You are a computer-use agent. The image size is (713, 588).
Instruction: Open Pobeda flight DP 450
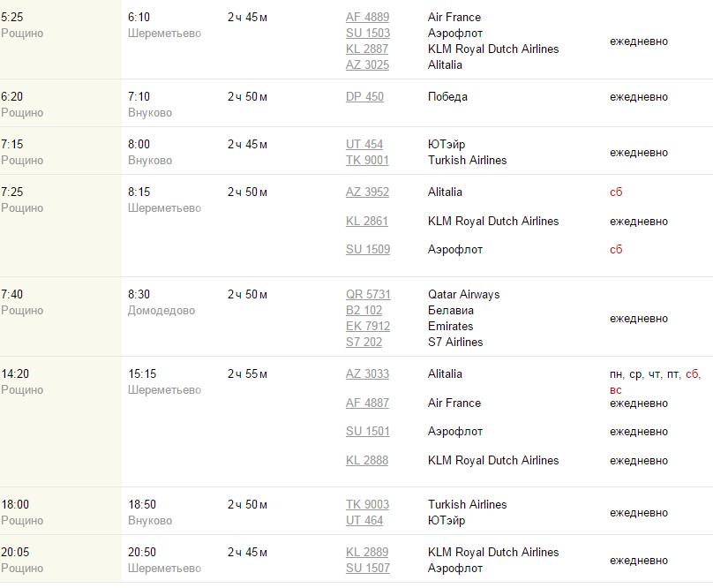364,97
